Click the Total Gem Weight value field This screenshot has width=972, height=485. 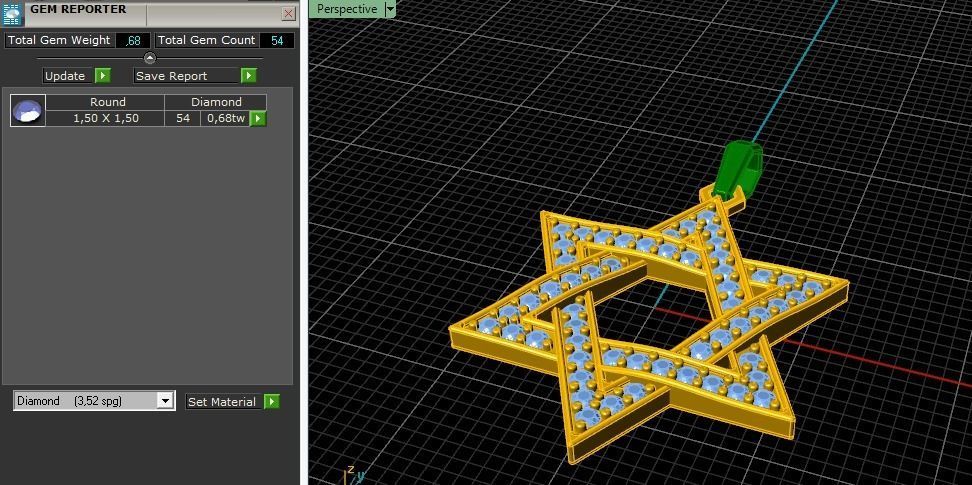click(133, 40)
